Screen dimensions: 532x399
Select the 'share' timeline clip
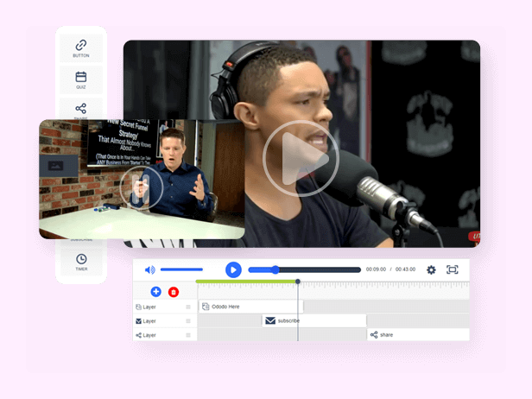[x=418, y=334]
